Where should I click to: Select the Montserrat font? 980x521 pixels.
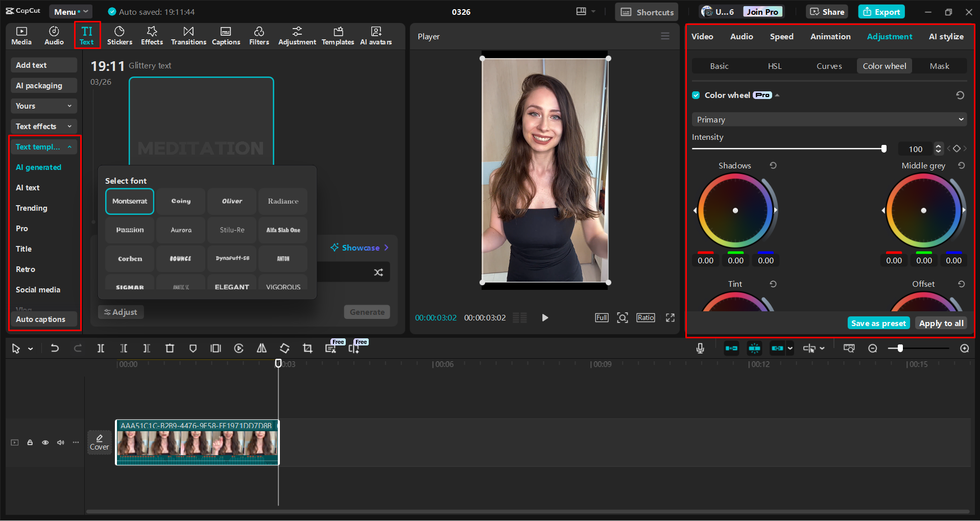[x=129, y=201]
